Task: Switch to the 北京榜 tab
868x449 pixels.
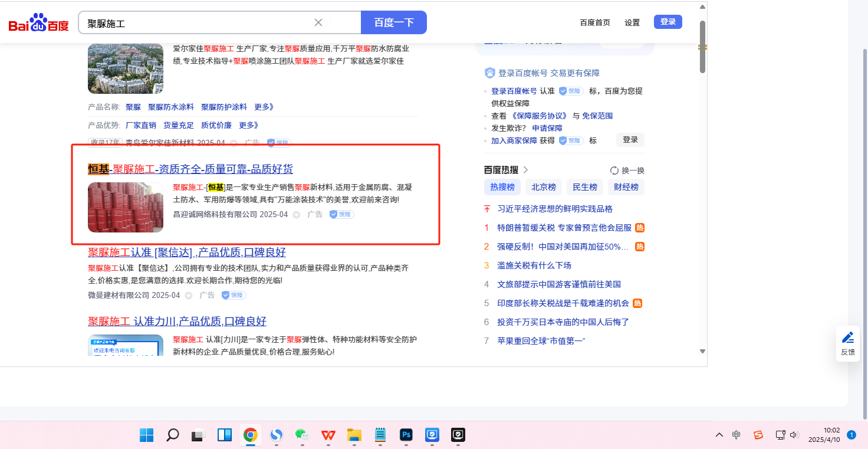Action: point(543,187)
